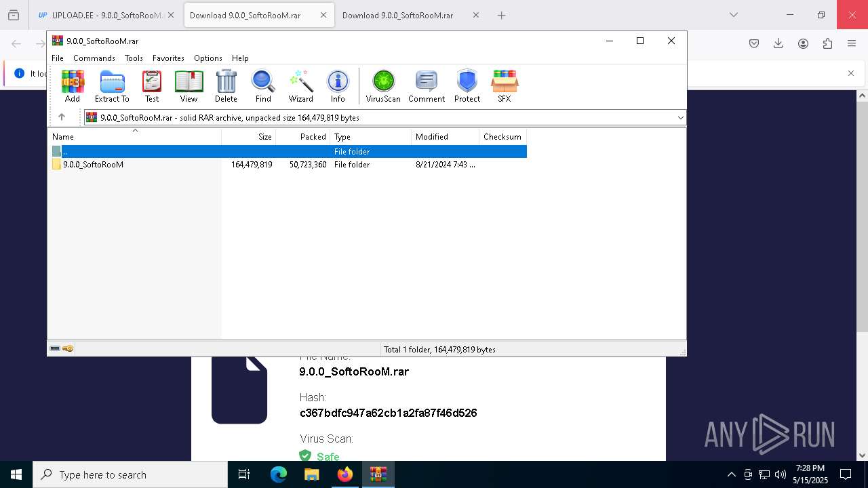
Task: Open Microsoft Edge from taskbar
Action: [x=279, y=474]
